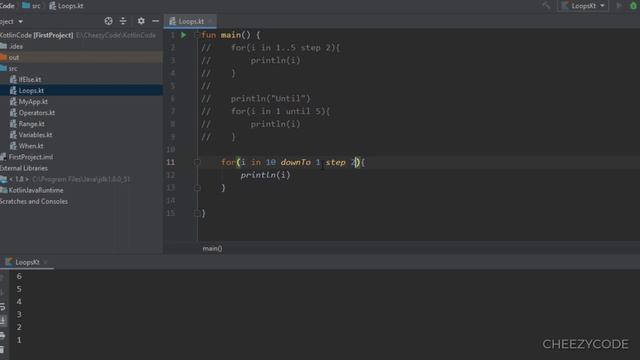Image resolution: width=640 pixels, height=360 pixels.
Task: Click the Operators.kt Kotlin file icon
Action: tap(13, 113)
